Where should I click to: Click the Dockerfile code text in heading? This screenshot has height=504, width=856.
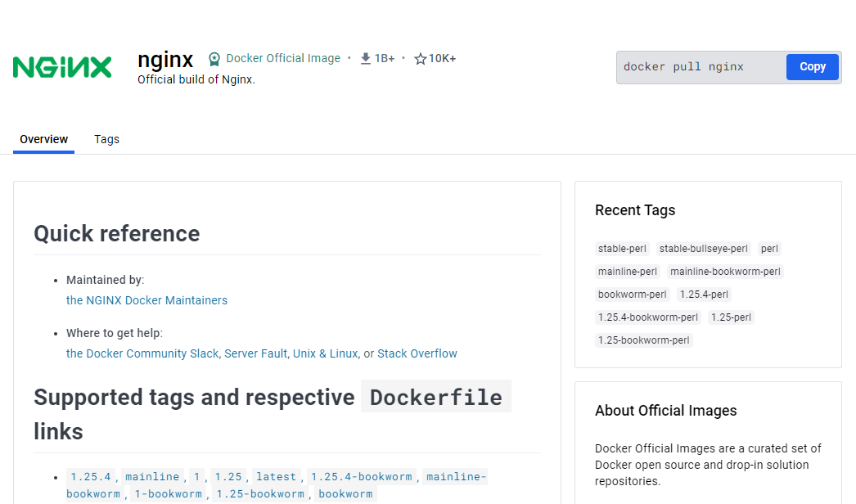click(436, 397)
